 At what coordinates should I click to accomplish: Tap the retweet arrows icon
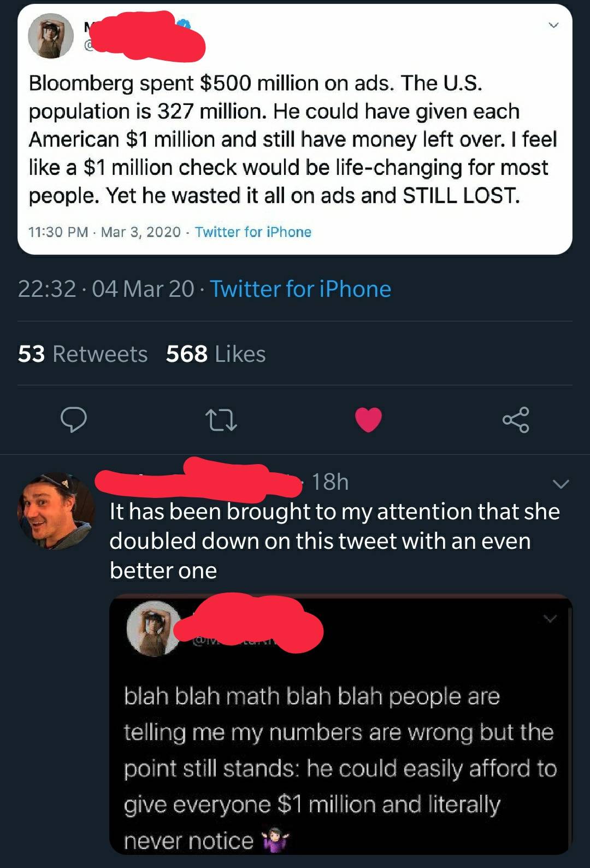[x=221, y=420]
